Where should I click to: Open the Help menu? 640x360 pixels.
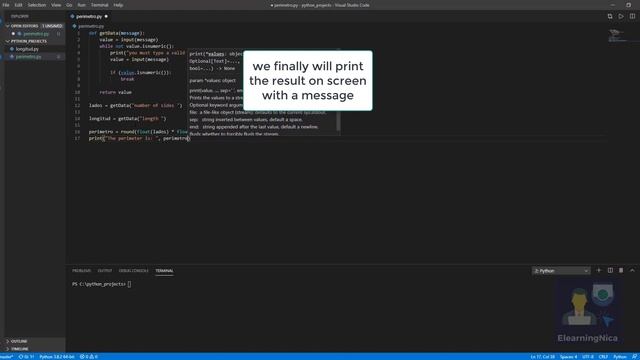118,5
